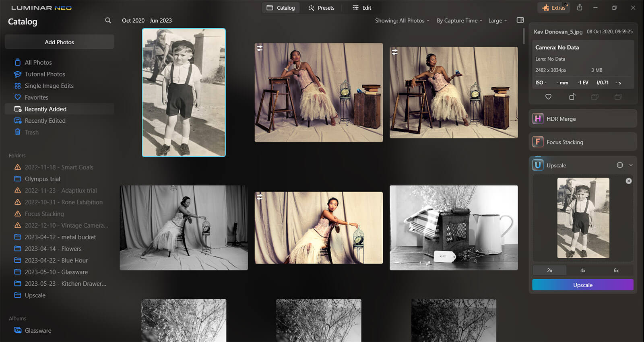Open the Large thumbnail size dropdown
This screenshot has width=644, height=342.
click(x=497, y=21)
